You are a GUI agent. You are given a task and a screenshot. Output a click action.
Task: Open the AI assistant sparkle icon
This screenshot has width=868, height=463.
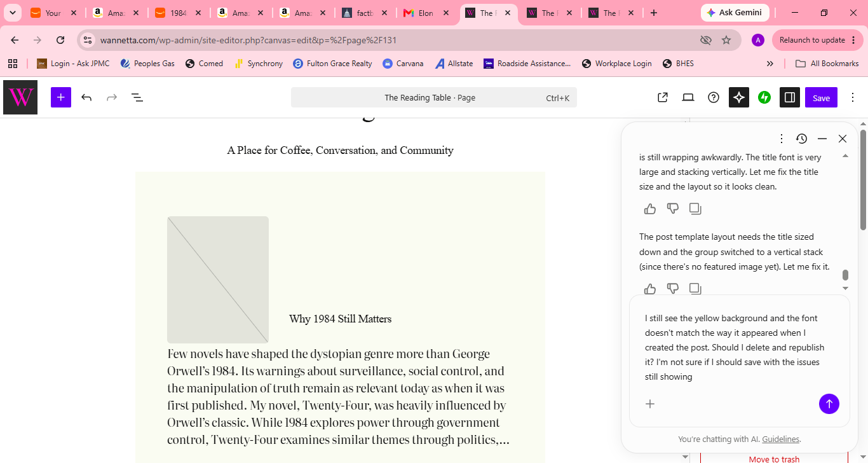tap(739, 97)
